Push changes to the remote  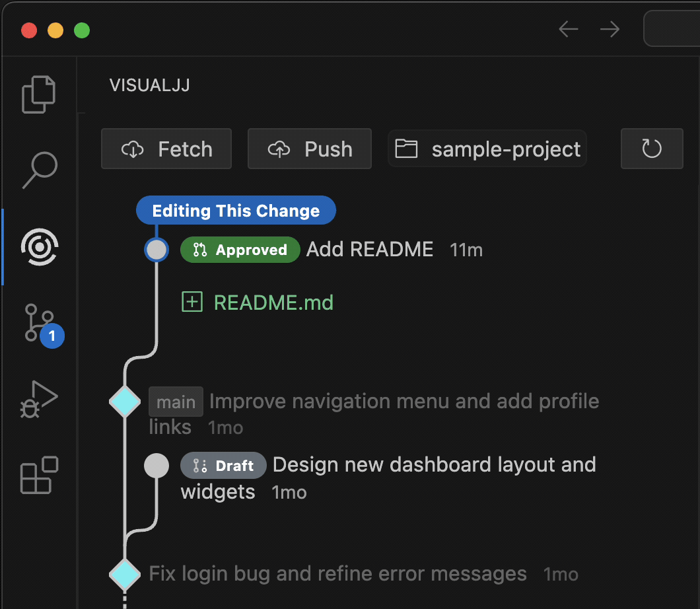pos(309,149)
